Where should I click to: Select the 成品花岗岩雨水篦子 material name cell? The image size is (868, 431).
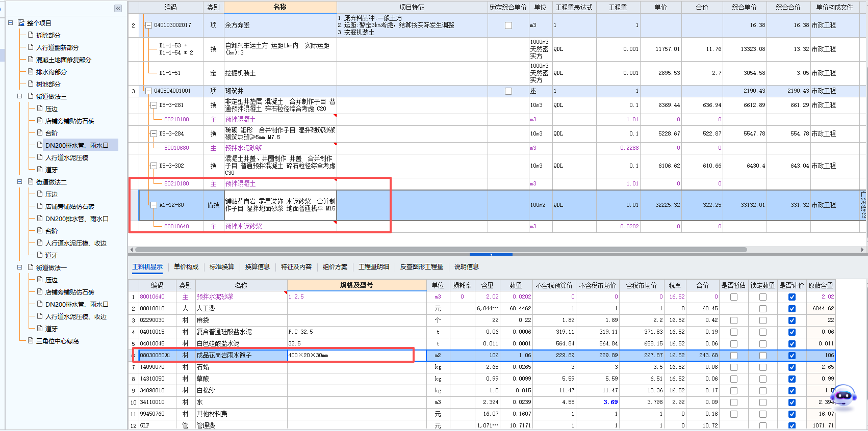click(240, 355)
